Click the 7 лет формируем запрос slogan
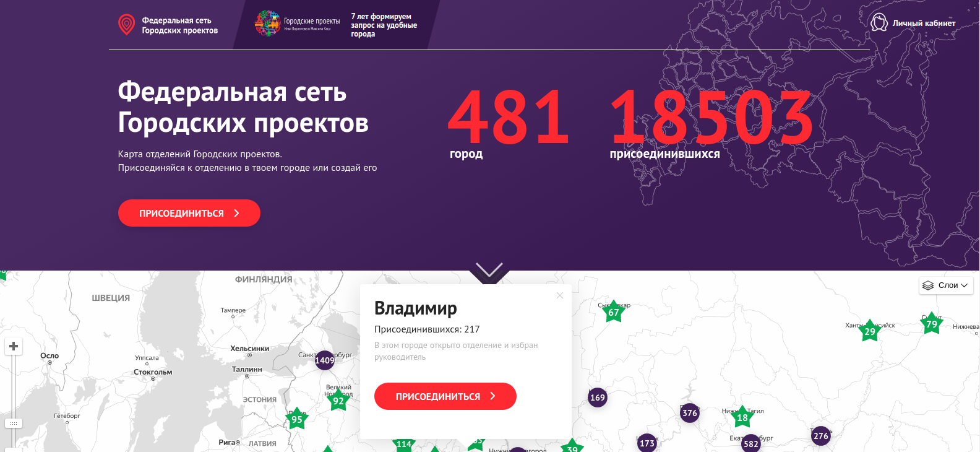Image resolution: width=980 pixels, height=452 pixels. [x=384, y=25]
